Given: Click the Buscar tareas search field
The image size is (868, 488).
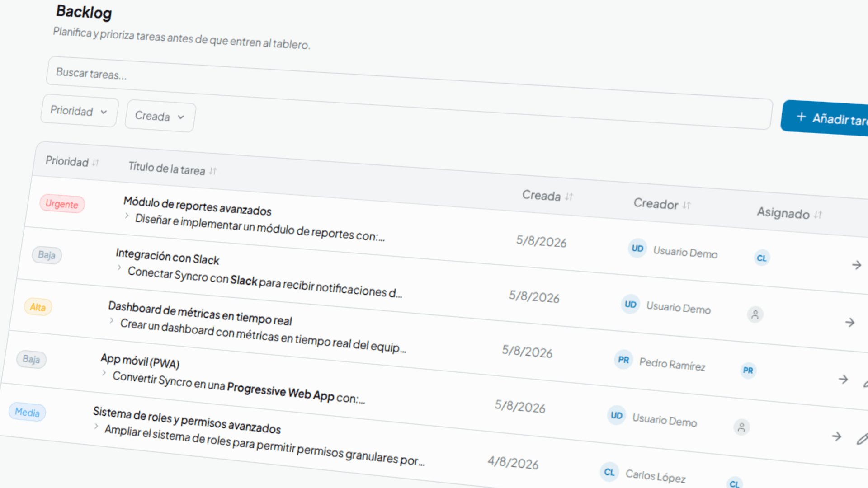Looking at the screenshot, I should [x=409, y=93].
